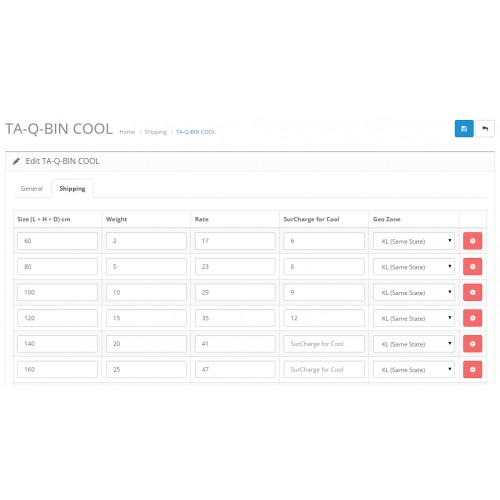Screen dimensions: 500x500
Task: Click the Size field containing 80
Action: click(x=57, y=267)
